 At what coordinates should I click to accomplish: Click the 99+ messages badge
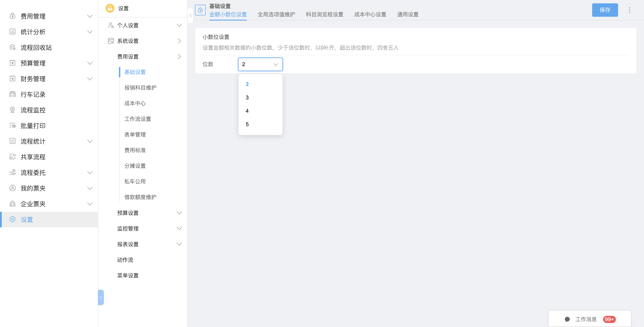pos(609,319)
